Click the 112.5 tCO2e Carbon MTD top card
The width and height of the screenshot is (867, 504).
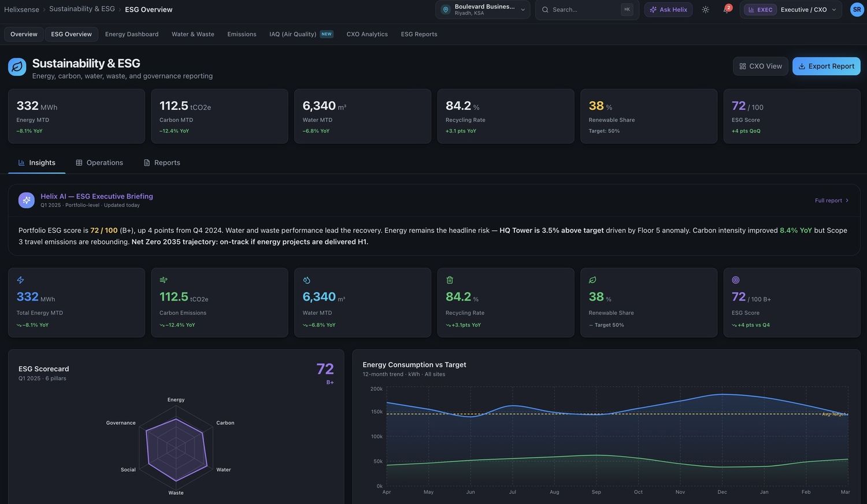pos(220,116)
